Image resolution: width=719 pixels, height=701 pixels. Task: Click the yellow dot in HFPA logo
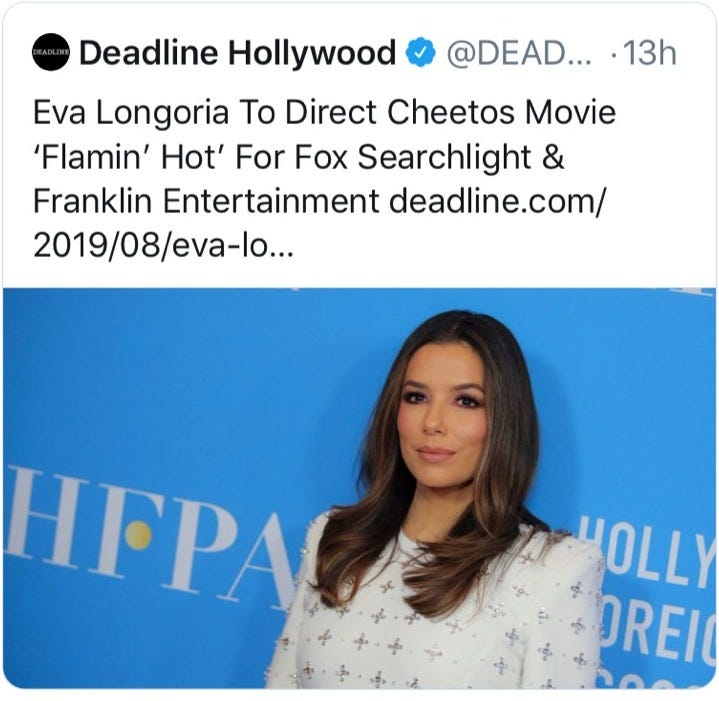(138, 535)
